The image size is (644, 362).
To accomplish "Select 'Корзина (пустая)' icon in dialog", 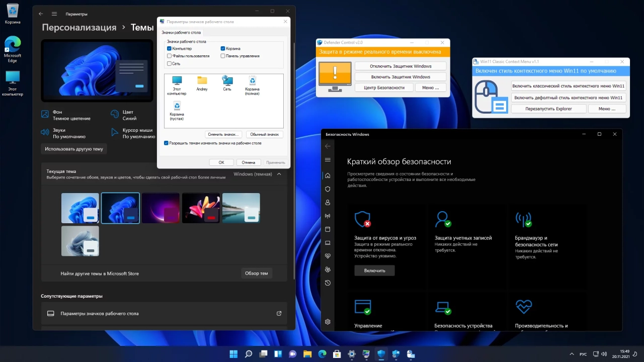I will click(x=177, y=111).
